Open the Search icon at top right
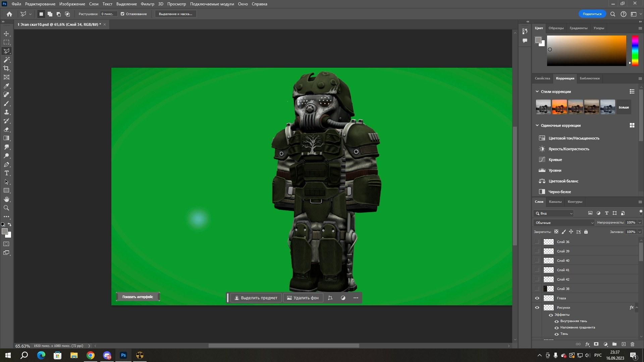This screenshot has height=362, width=644. (612, 14)
